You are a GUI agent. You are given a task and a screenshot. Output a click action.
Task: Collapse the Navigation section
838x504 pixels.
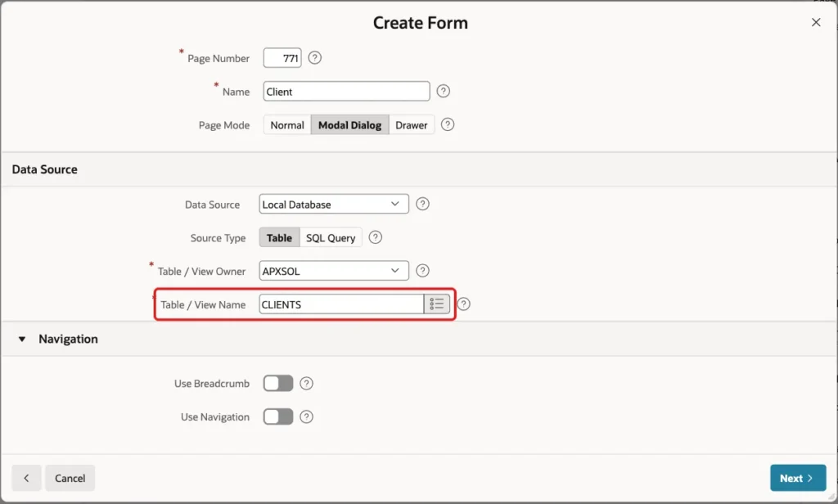(x=22, y=339)
